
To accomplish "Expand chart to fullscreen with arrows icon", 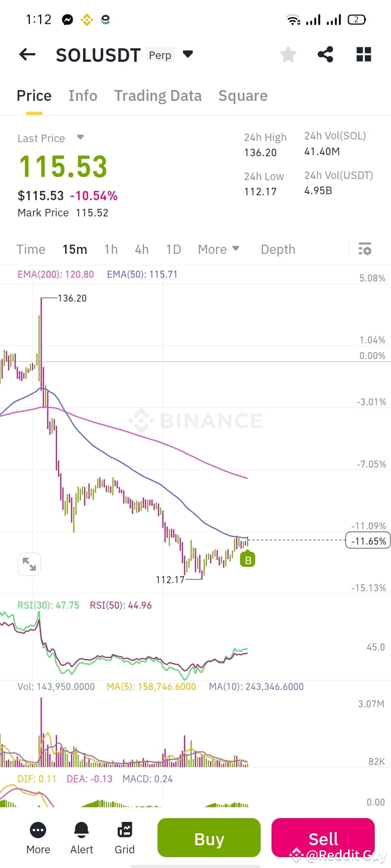I will point(29,565).
